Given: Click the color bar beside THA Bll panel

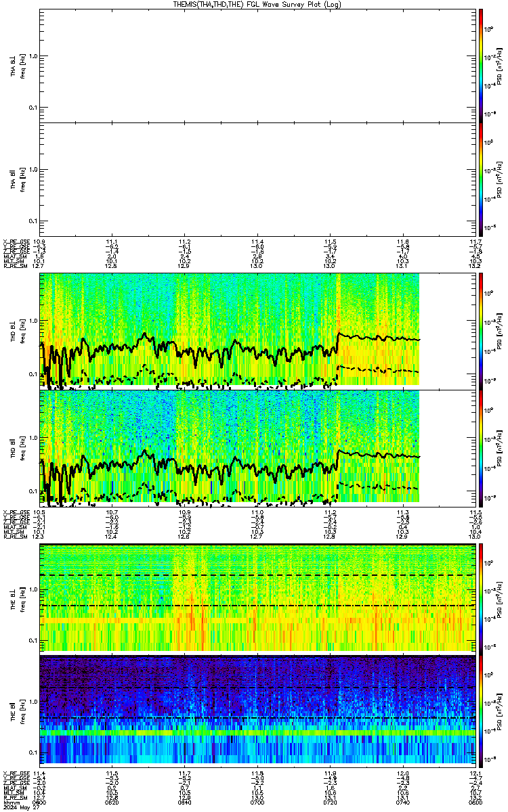Looking at the screenshot, I should tap(480, 179).
